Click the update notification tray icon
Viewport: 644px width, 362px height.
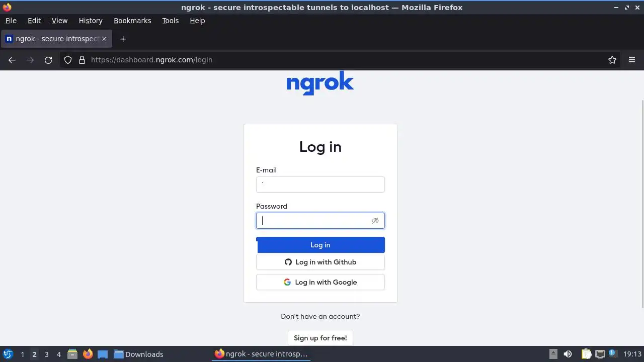[x=612, y=353]
